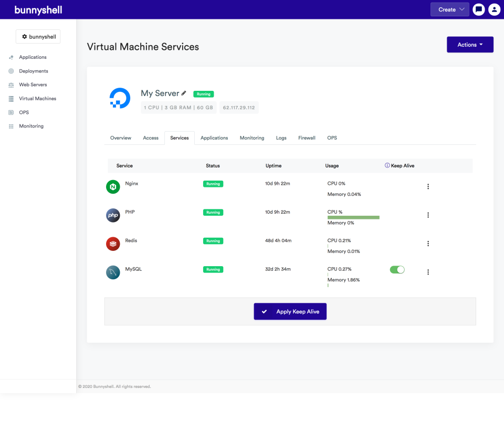Edit server name with pencil icon

click(x=184, y=93)
